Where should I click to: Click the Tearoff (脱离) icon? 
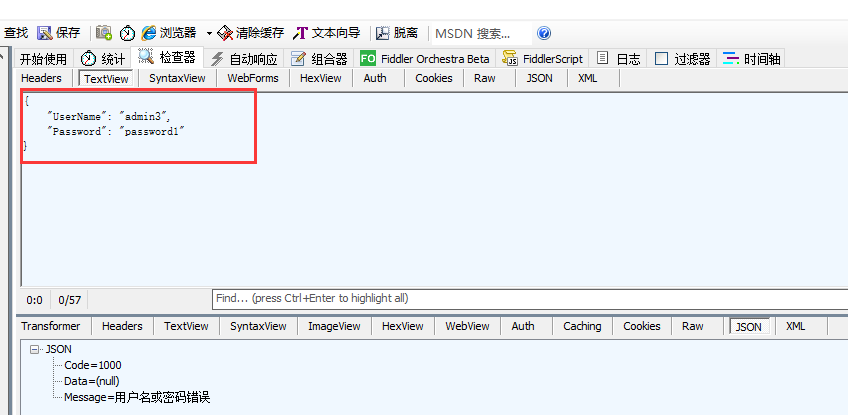[x=383, y=33]
